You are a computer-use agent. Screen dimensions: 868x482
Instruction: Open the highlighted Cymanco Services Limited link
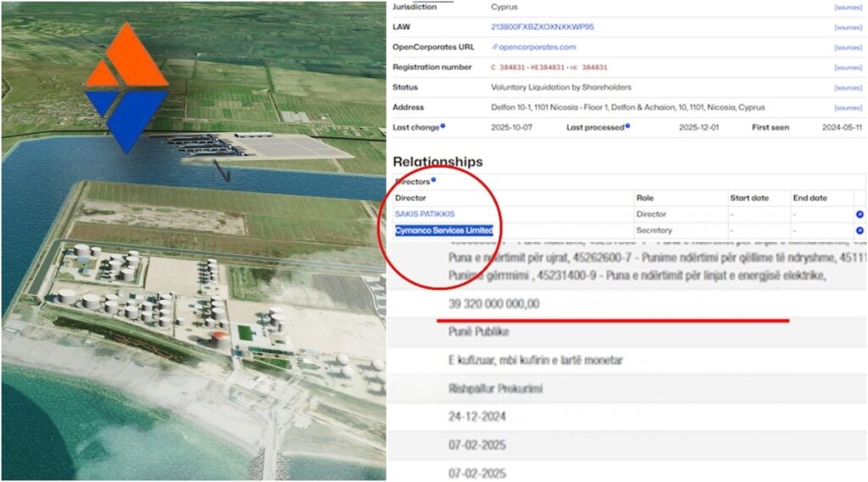(x=444, y=230)
